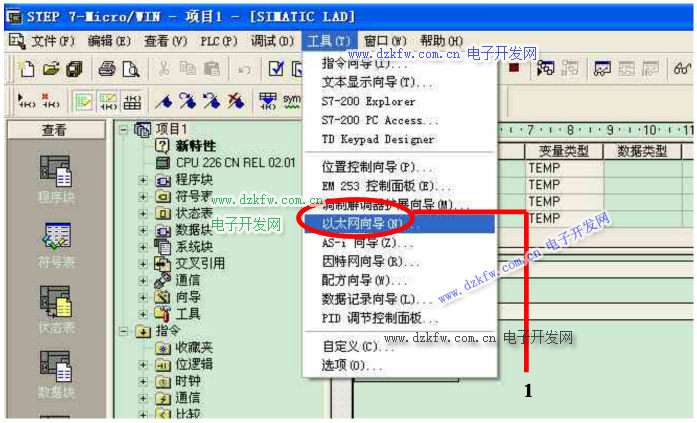Image resolution: width=697 pixels, height=423 pixels.
Task: Select 以太网向导 in the 工具 menu
Action: (x=366, y=224)
